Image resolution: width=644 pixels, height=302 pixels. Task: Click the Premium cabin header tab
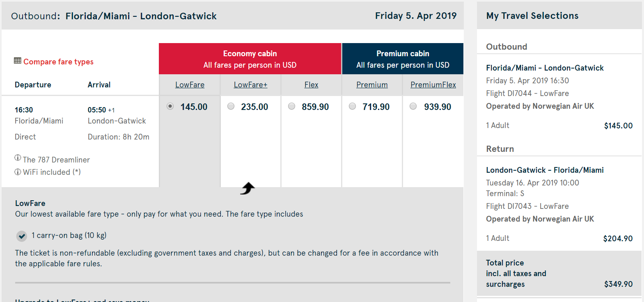pos(403,59)
